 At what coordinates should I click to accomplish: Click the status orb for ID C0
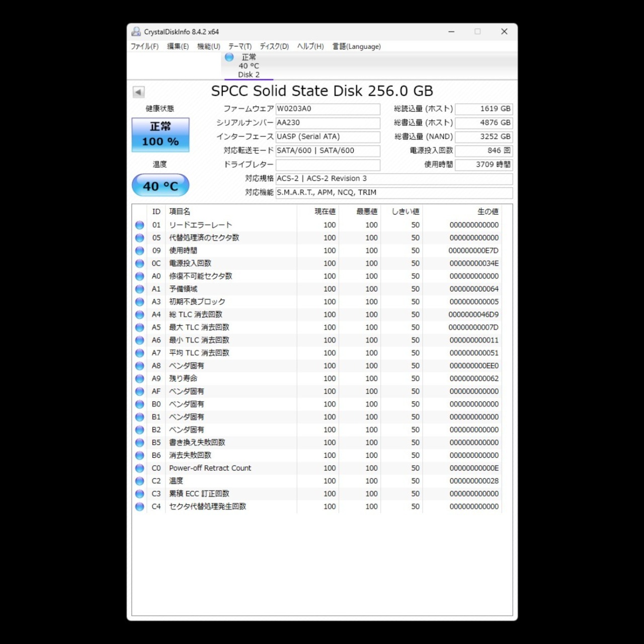[140, 468]
